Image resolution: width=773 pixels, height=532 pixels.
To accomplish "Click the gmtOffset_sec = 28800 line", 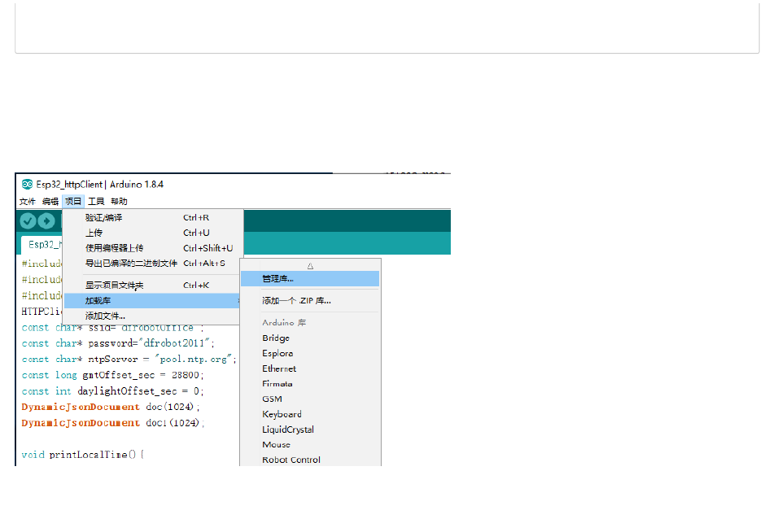I will pos(113,375).
